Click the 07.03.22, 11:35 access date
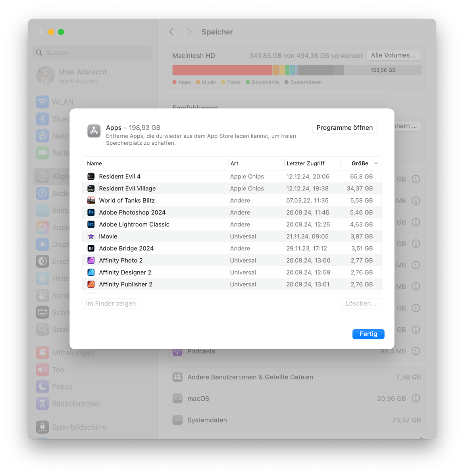This screenshot has width=464, height=476. (x=308, y=200)
